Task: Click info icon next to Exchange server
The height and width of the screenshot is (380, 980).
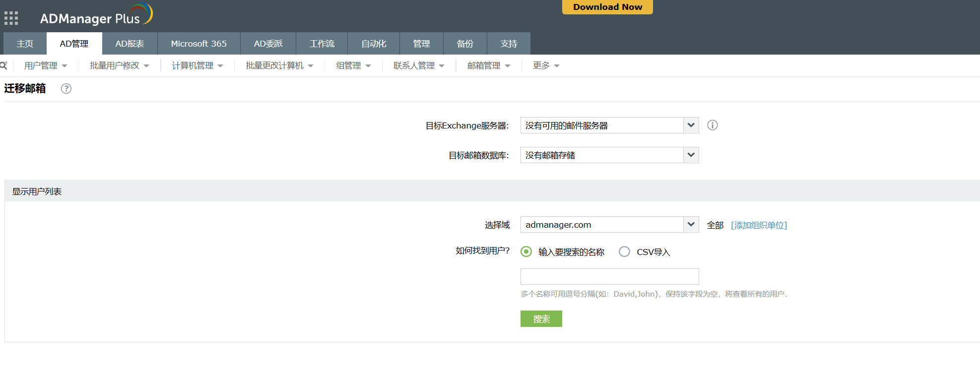Action: [x=712, y=125]
